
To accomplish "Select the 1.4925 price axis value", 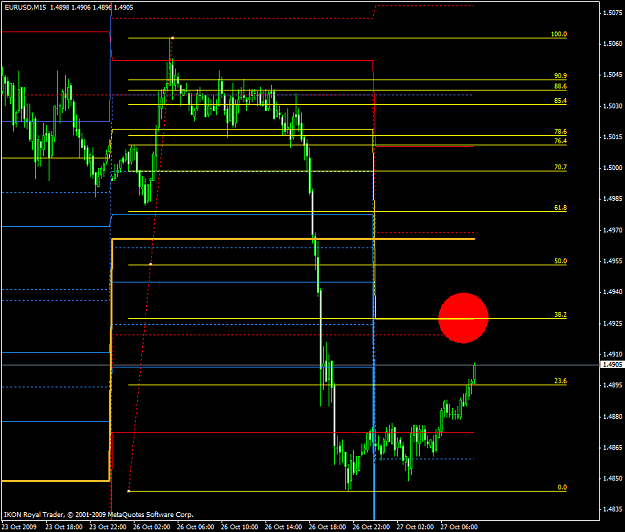I will tap(612, 323).
